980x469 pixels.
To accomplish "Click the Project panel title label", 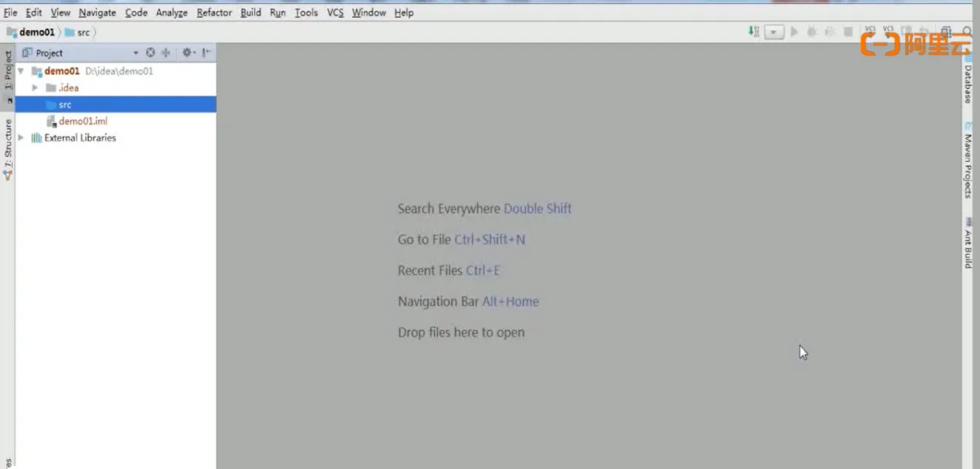I will (49, 53).
